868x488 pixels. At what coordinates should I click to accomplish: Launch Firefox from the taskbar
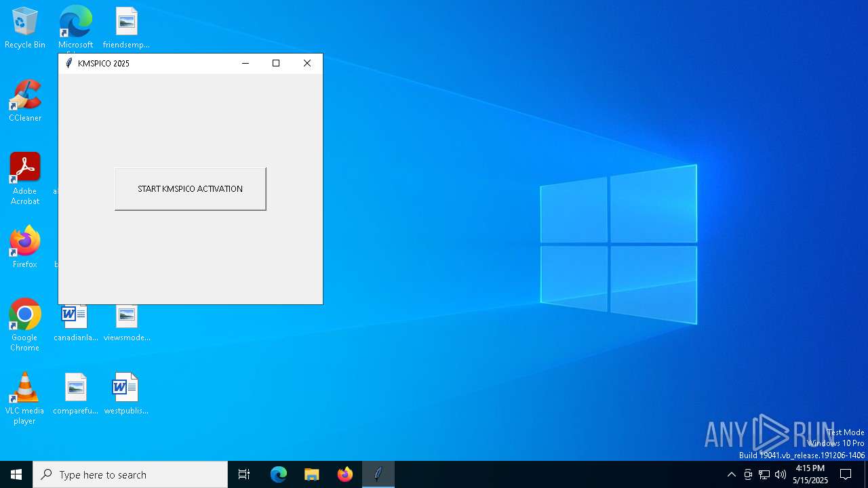pyautogui.click(x=345, y=474)
